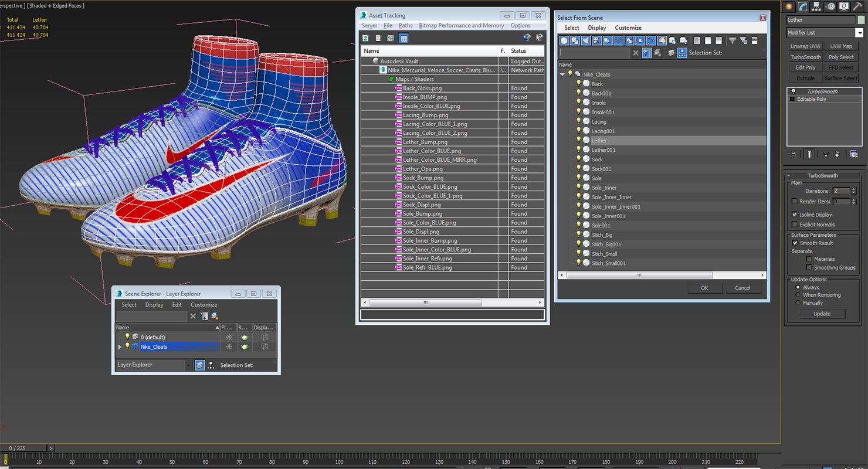This screenshot has height=469, width=868.
Task: Click Refresh icon in Asset Tracking toolbar
Action: click(365, 38)
